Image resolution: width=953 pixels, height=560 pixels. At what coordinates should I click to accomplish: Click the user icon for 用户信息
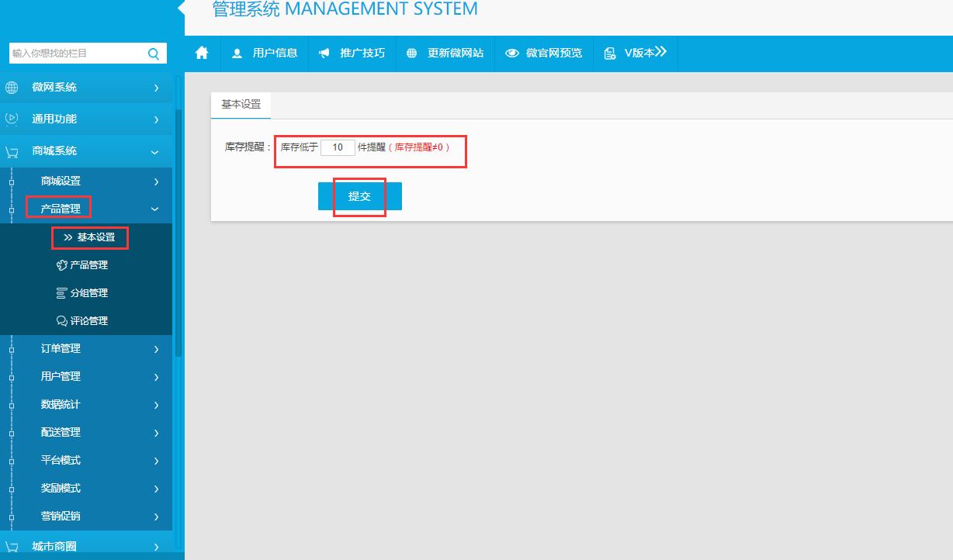click(x=237, y=54)
